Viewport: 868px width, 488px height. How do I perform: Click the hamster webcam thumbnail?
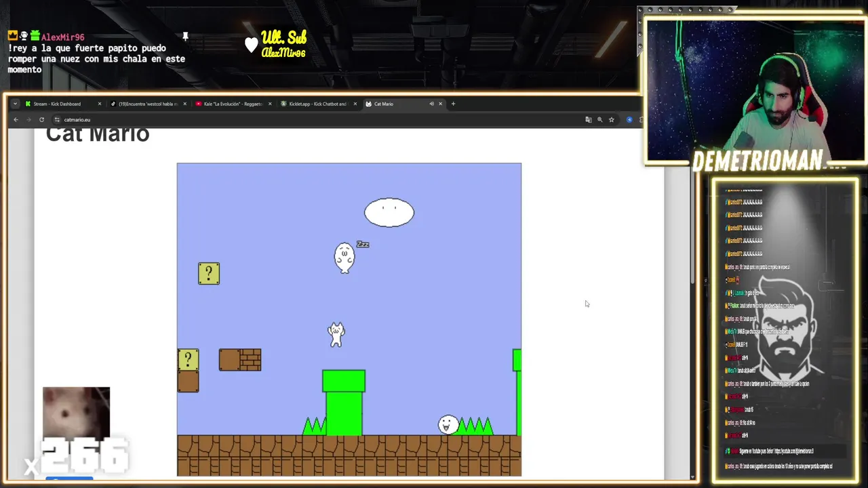coord(76,413)
